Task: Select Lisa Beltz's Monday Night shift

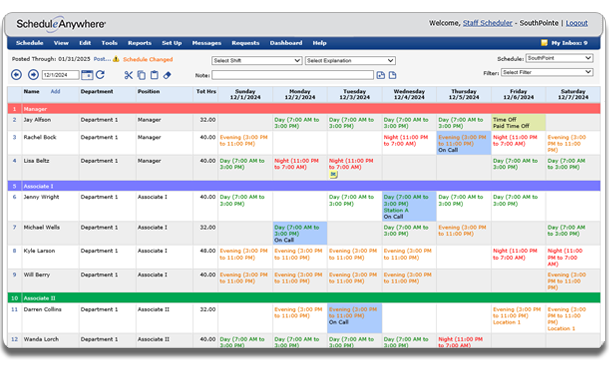Action: click(x=300, y=167)
